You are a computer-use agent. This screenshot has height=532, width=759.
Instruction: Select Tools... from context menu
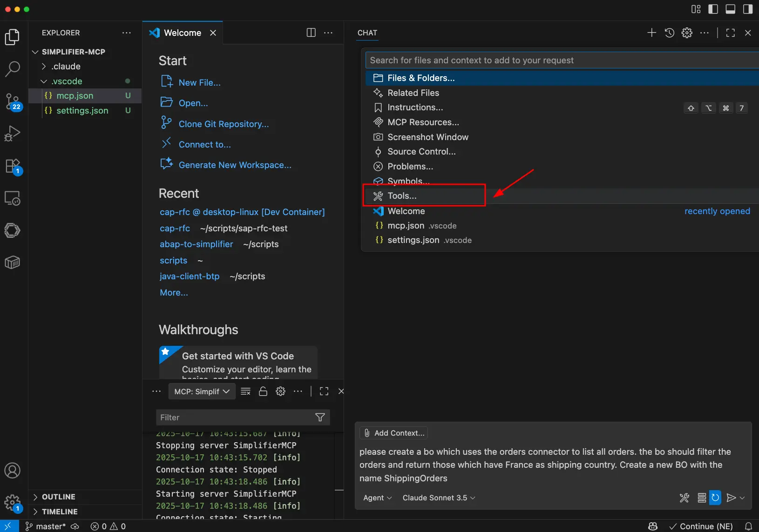pyautogui.click(x=402, y=196)
